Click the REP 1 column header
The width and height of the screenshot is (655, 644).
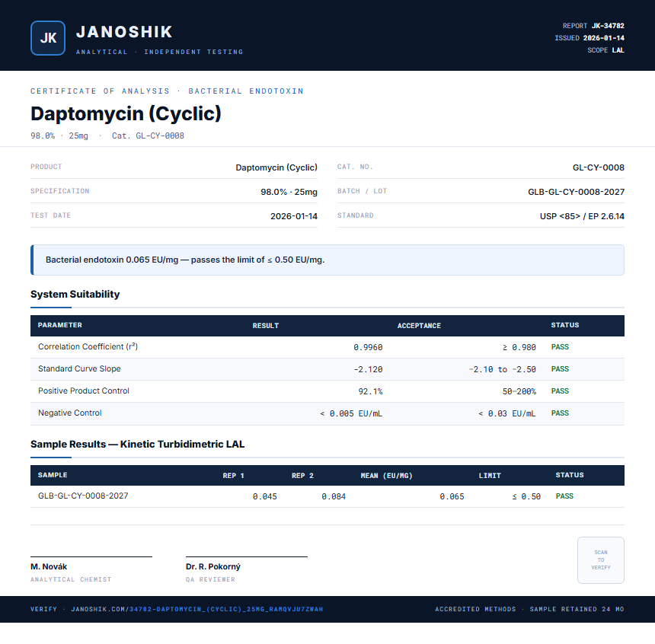point(233,476)
